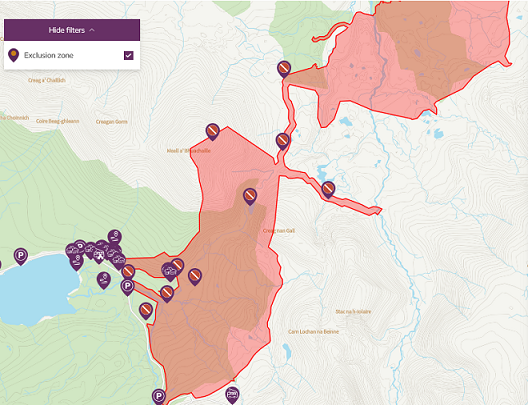The image size is (528, 405).
Task: Open parking marker west of the lake
Action: [21, 256]
